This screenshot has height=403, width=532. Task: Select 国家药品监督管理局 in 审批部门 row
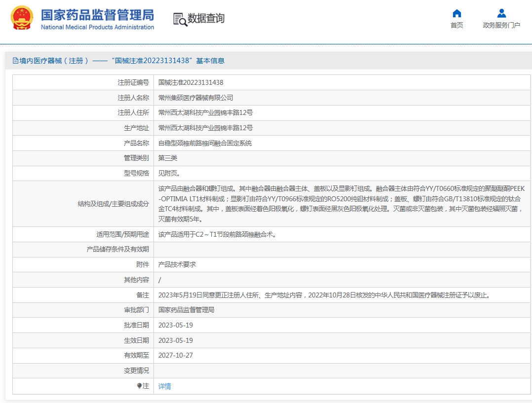[x=186, y=310]
